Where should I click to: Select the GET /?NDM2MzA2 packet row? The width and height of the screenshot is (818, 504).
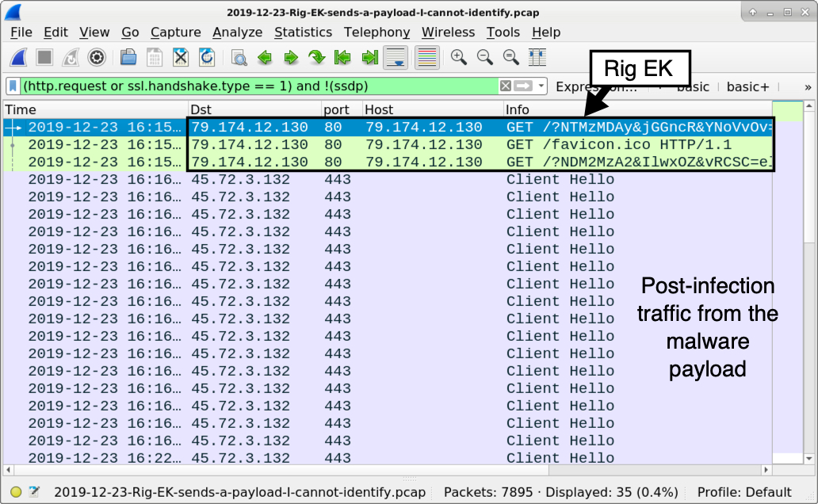388,162
